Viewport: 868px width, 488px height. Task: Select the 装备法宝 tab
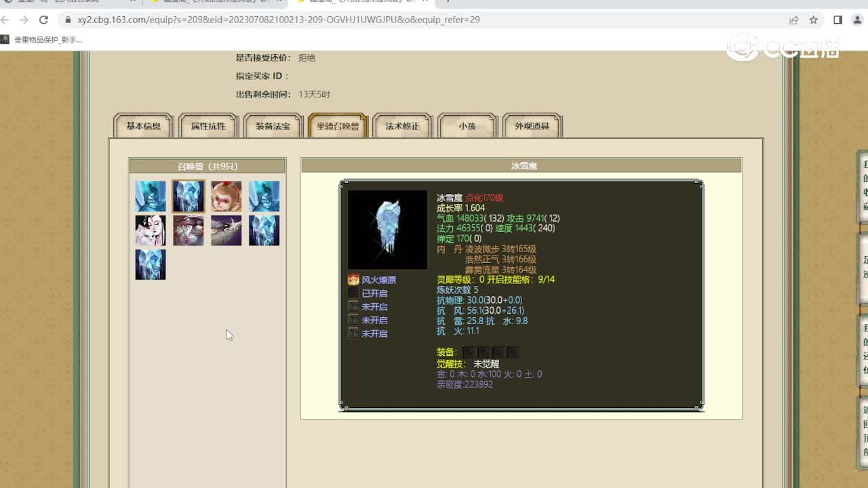(273, 126)
